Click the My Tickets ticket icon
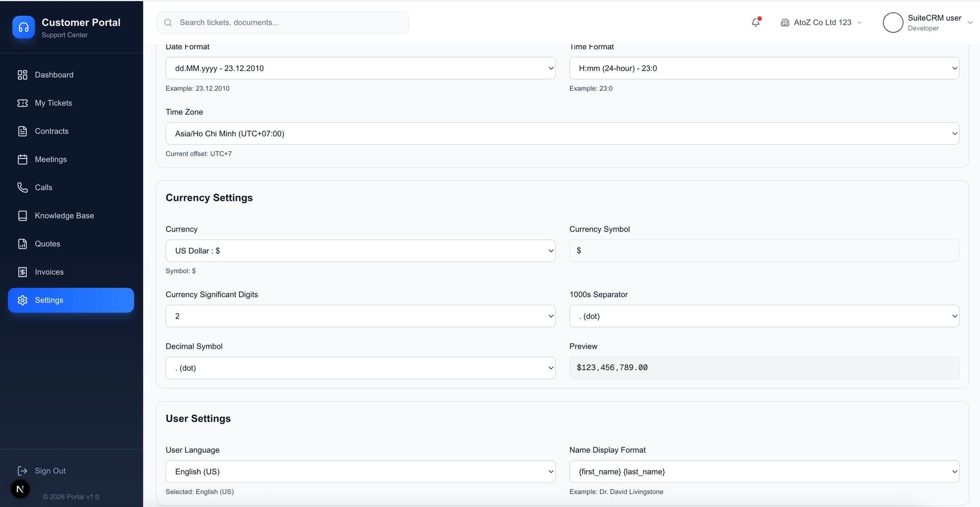 click(22, 103)
